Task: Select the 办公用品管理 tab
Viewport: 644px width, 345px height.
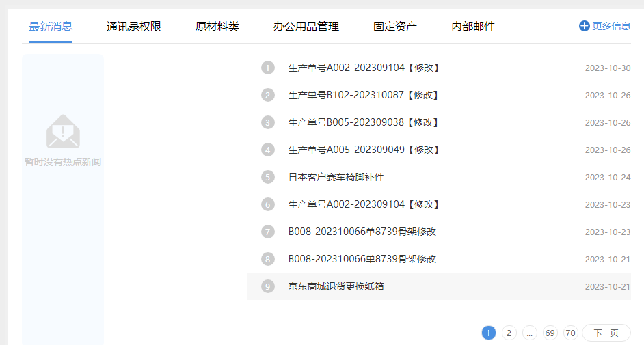Action: [306, 27]
